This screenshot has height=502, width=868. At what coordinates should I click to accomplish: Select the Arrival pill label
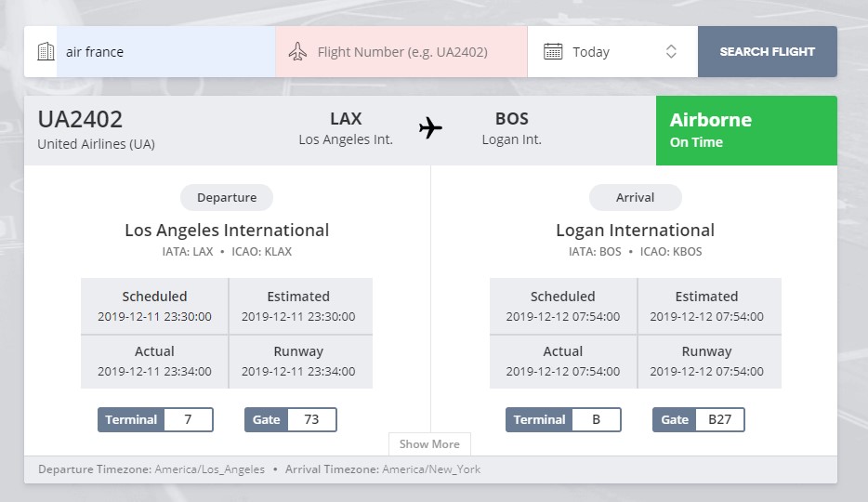pyautogui.click(x=635, y=198)
